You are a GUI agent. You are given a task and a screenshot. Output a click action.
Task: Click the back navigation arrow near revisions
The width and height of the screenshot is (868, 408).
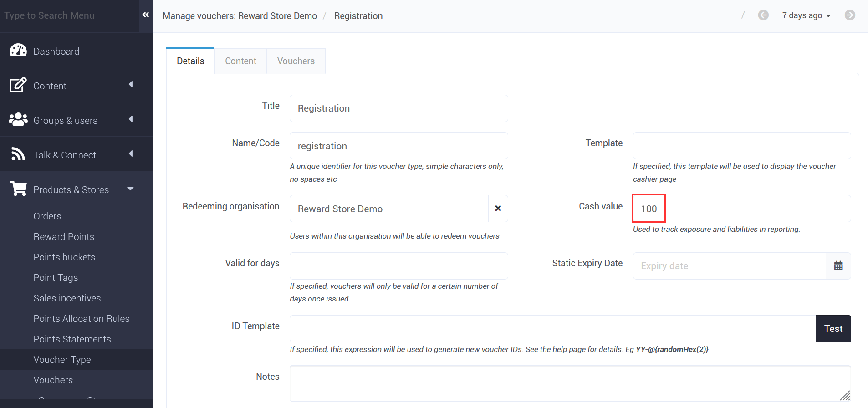764,15
